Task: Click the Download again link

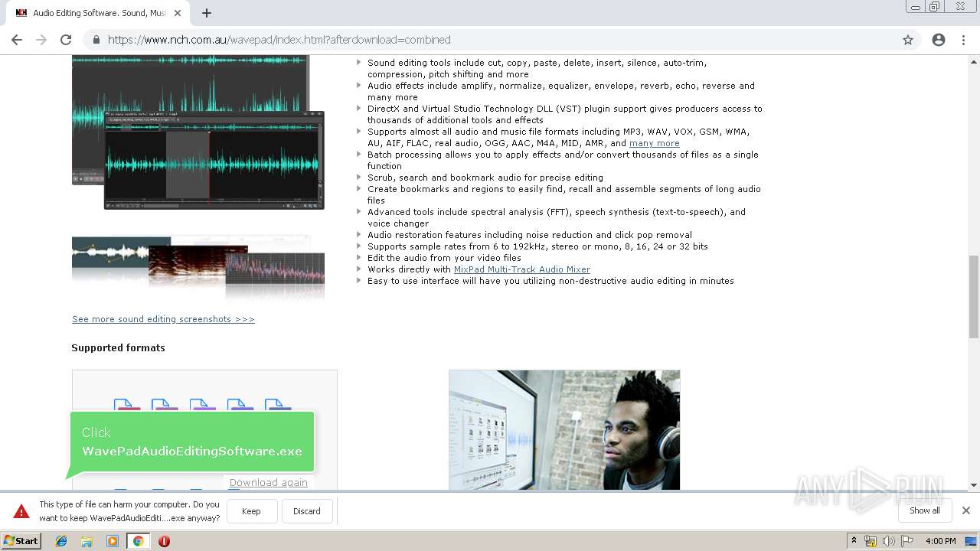Action: coord(269,482)
